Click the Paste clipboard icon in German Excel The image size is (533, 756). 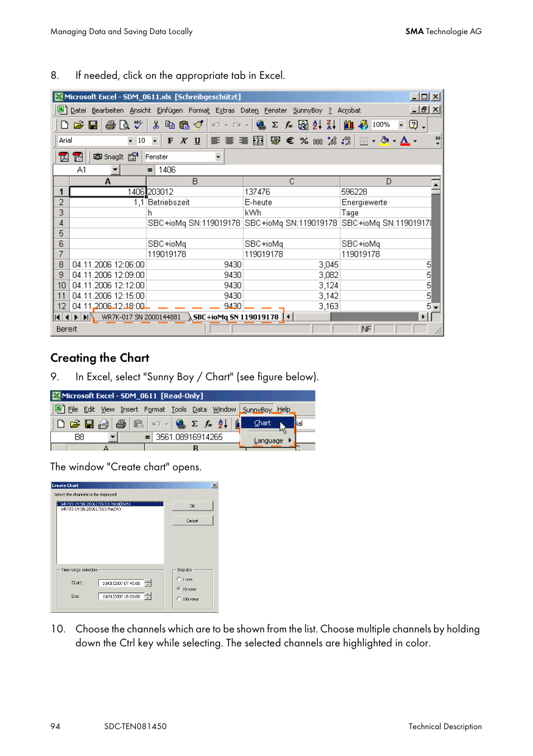pos(184,125)
